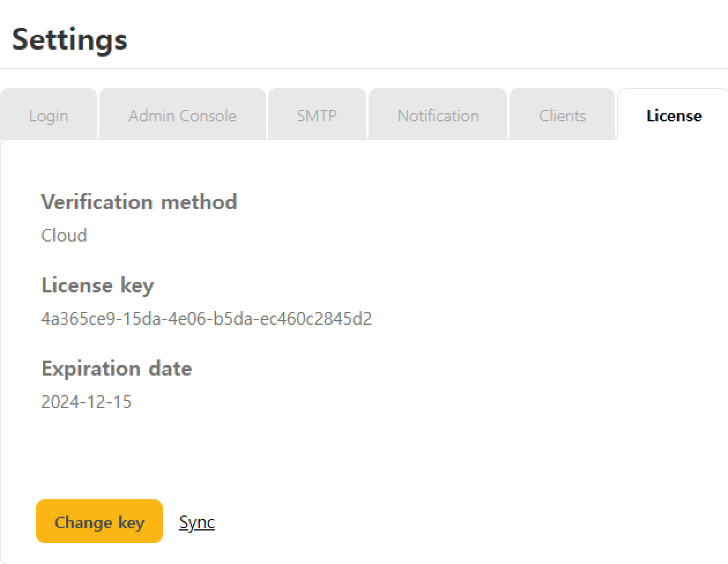
Task: Select the SMTP tab
Action: pos(317,116)
